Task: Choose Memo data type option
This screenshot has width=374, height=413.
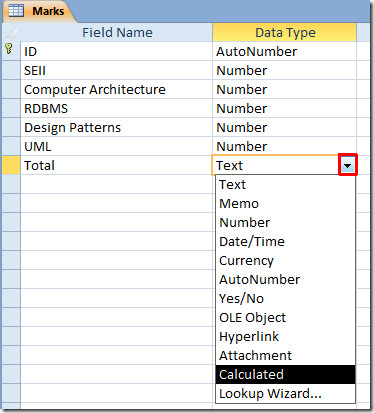Action: [285, 203]
